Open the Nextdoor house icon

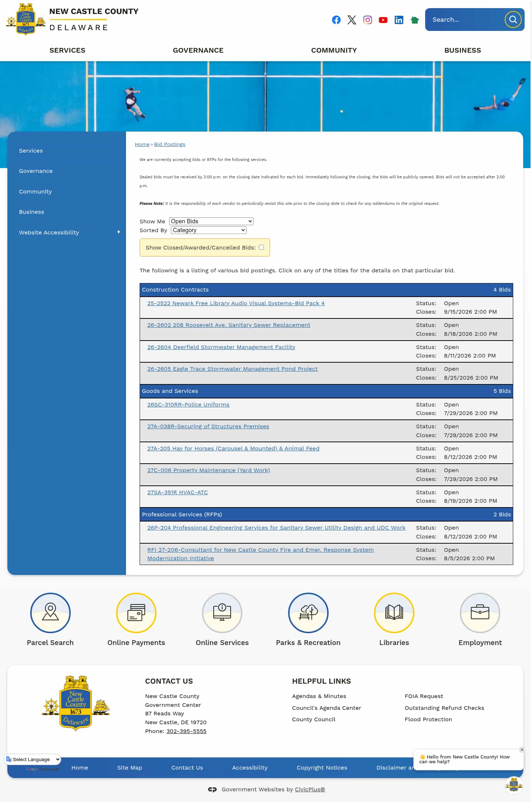click(x=415, y=20)
